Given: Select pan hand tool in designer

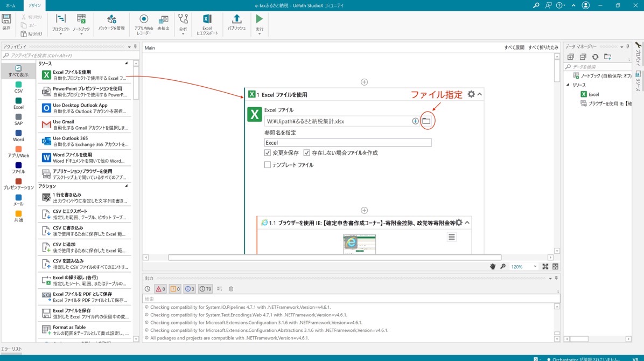Looking at the screenshot, I should tap(493, 266).
